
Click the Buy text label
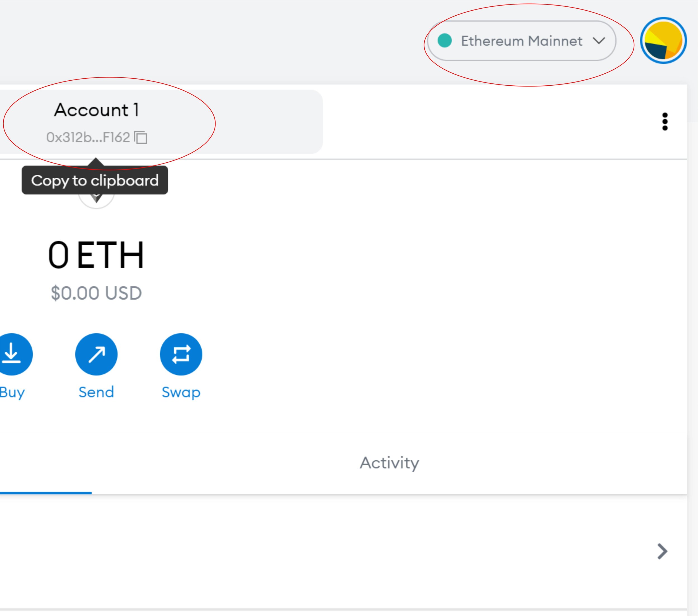click(12, 392)
